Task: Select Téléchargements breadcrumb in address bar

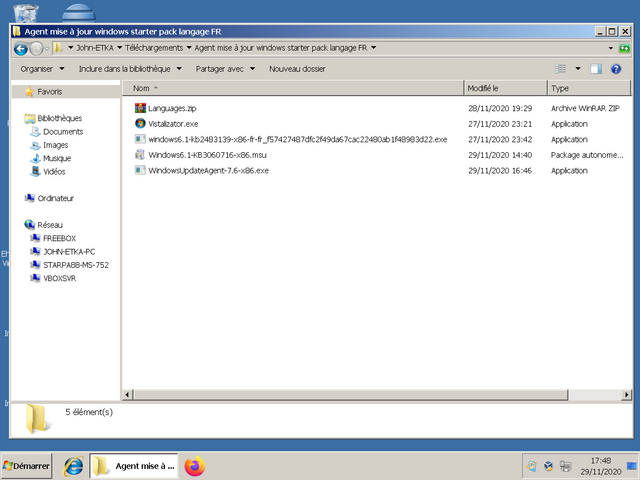Action: [154, 48]
